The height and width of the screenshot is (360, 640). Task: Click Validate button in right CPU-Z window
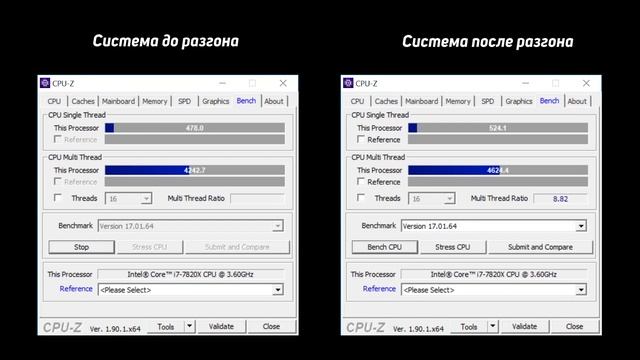(525, 327)
